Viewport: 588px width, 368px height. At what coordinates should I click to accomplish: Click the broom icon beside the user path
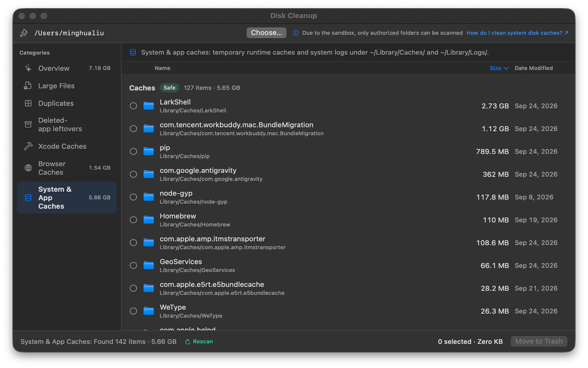click(24, 33)
